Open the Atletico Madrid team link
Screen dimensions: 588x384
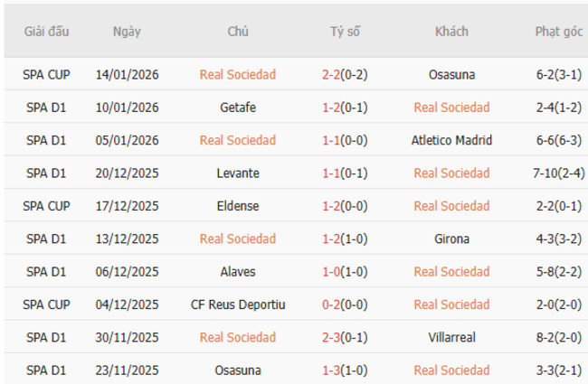[x=451, y=140]
